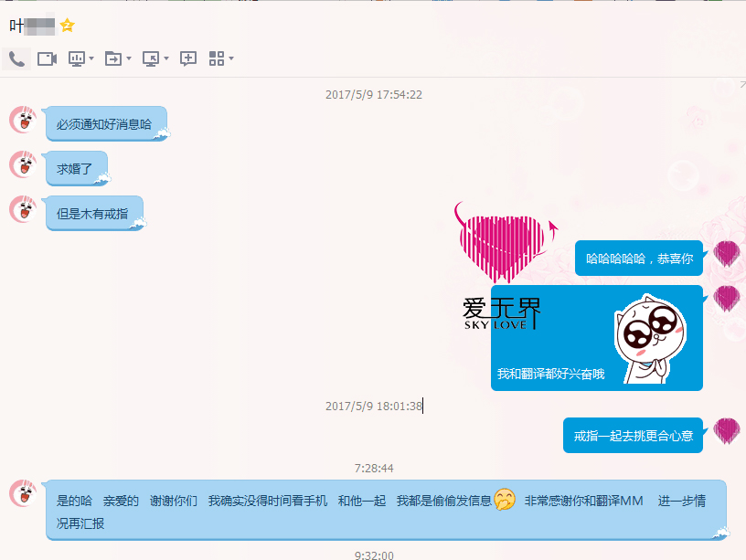Click the four-square apps grid icon
The width and height of the screenshot is (746, 560).
tap(217, 58)
